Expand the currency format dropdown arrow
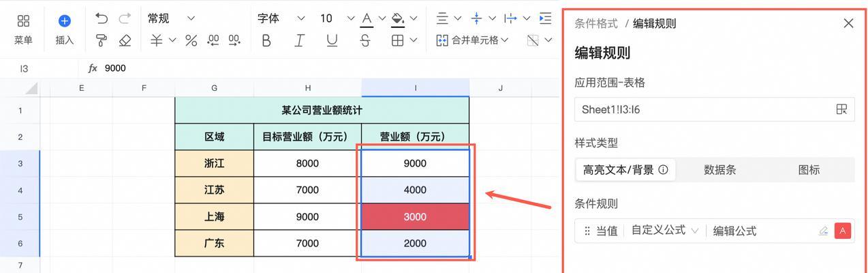 click(x=172, y=41)
